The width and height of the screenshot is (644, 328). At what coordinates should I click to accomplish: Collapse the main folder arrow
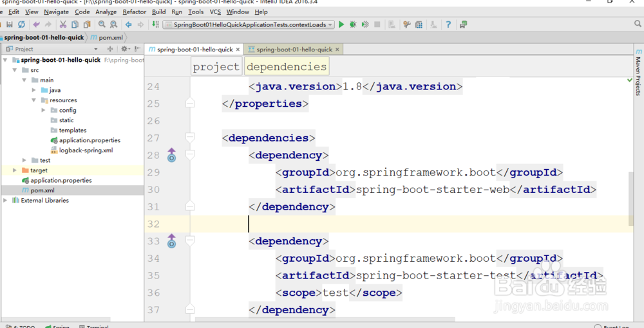24,80
